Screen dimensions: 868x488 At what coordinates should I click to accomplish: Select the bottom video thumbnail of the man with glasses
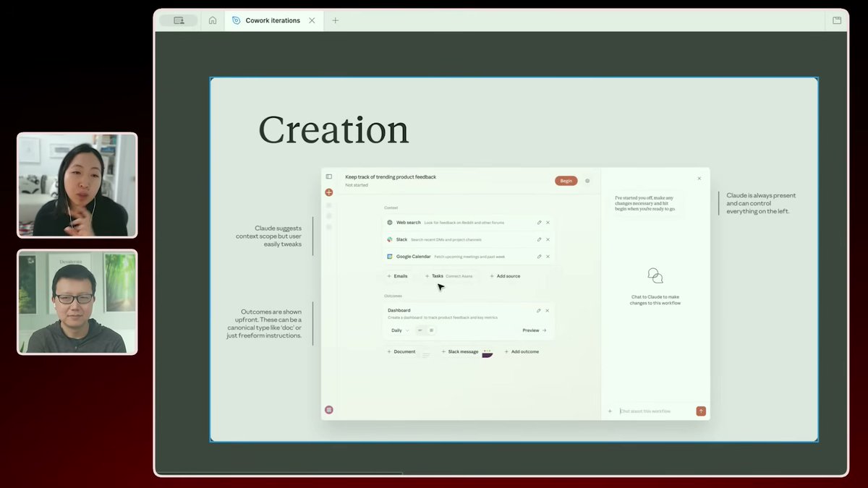click(77, 301)
